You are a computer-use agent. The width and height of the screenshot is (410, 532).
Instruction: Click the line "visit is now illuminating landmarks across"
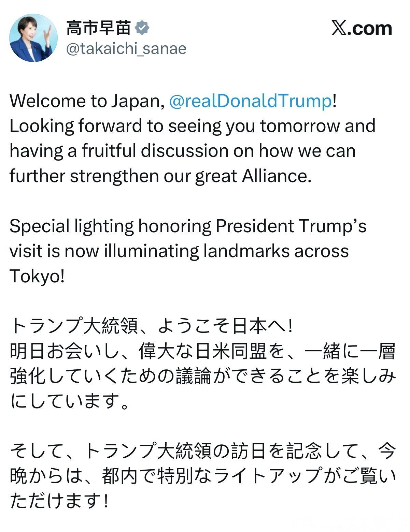[179, 251]
